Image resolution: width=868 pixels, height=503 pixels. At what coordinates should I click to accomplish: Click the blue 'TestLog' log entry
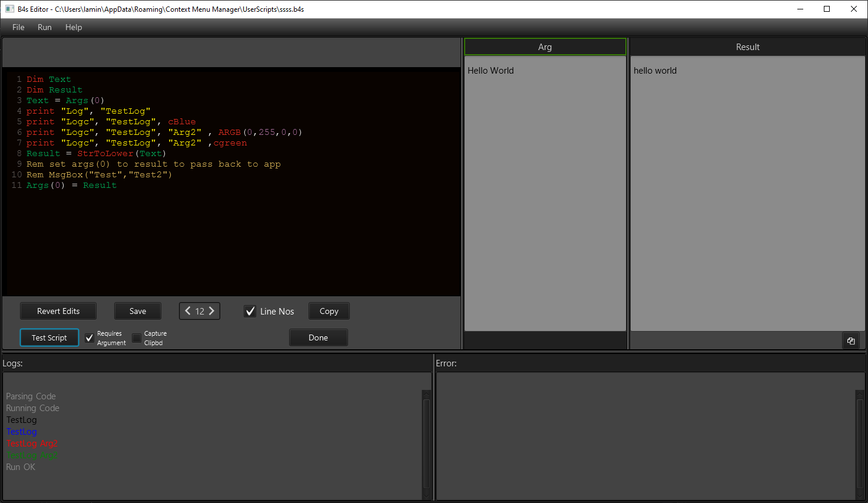coord(21,432)
